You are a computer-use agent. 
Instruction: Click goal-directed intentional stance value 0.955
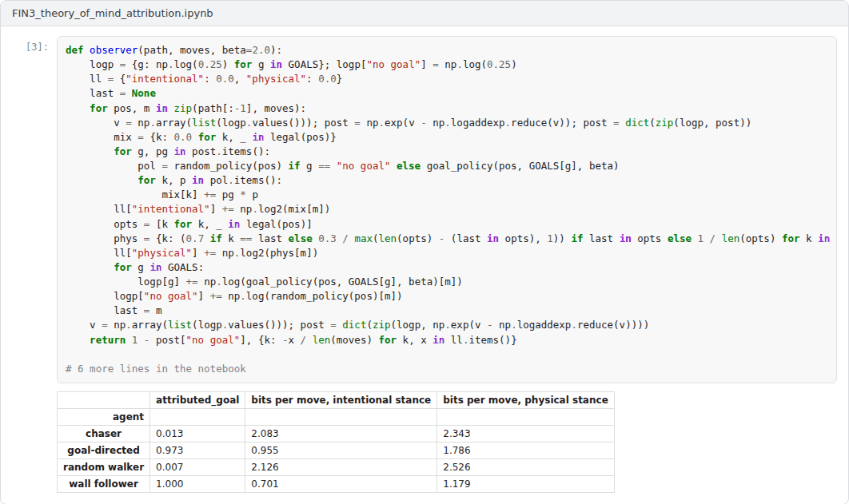pyautogui.click(x=265, y=450)
